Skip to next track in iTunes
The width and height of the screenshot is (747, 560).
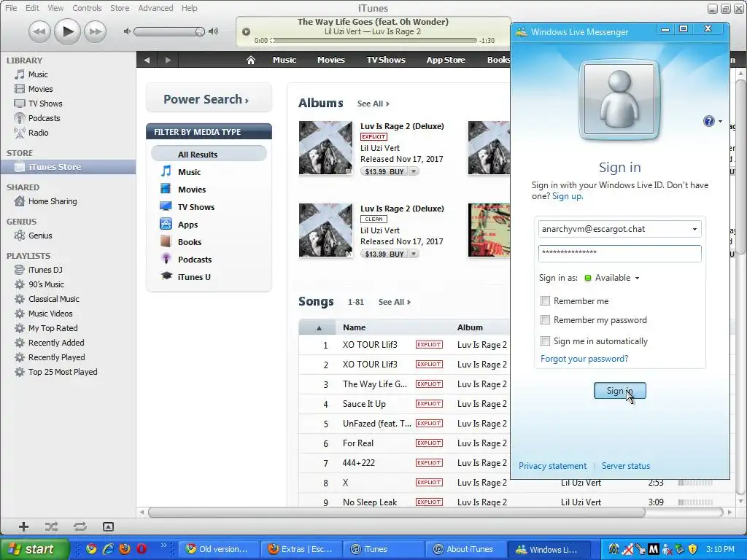click(96, 32)
